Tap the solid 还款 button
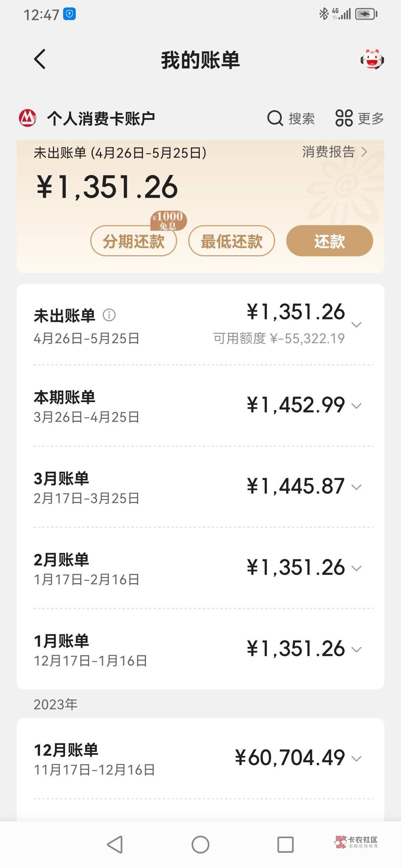The height and width of the screenshot is (868, 401). (x=329, y=241)
